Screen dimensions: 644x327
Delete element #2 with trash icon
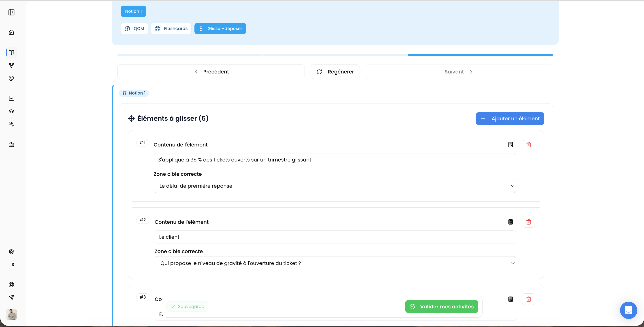[x=529, y=222]
